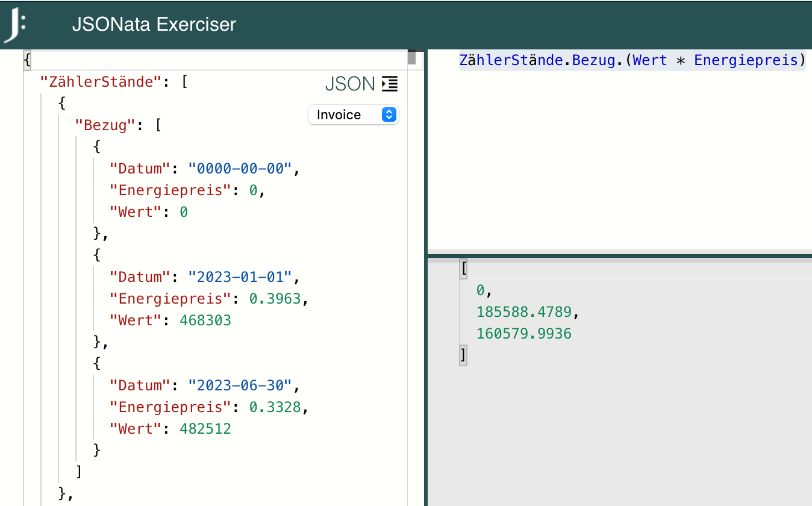Click the "2023-01-01" date value
The width and height of the screenshot is (812, 506).
pos(240,276)
